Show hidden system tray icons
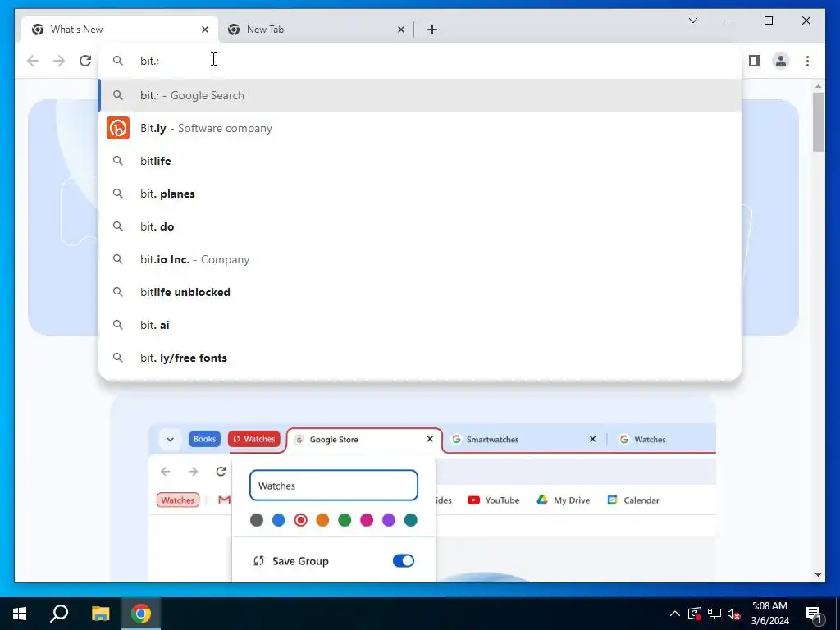840x630 pixels. click(x=675, y=614)
